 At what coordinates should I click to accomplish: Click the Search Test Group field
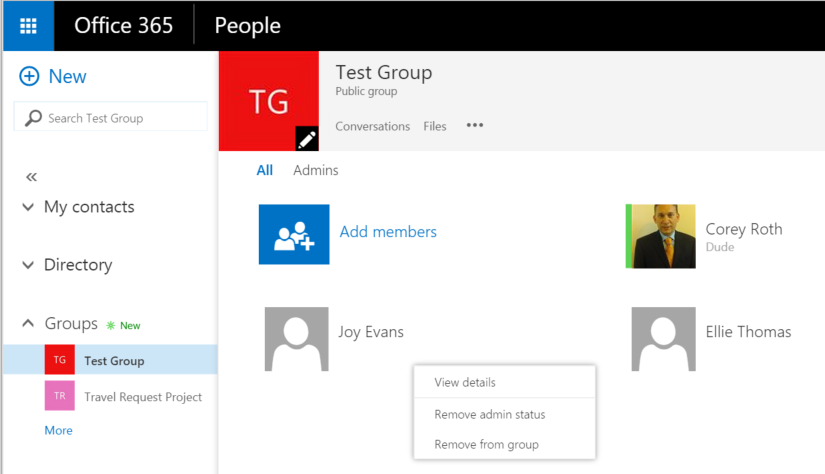coord(110,116)
